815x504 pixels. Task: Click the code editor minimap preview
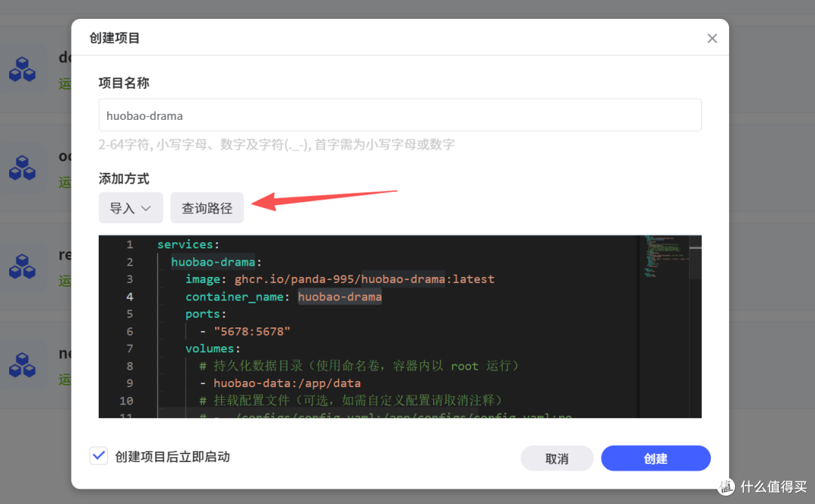tap(666, 257)
